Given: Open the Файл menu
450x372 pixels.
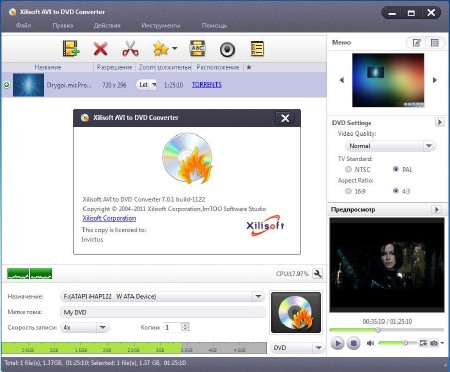Looking at the screenshot, I should coord(23,25).
